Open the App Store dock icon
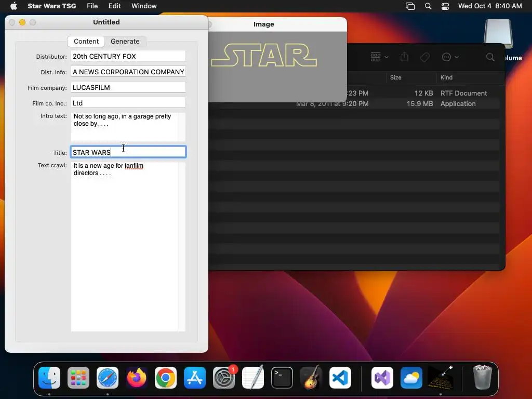532x399 pixels. pyautogui.click(x=195, y=378)
